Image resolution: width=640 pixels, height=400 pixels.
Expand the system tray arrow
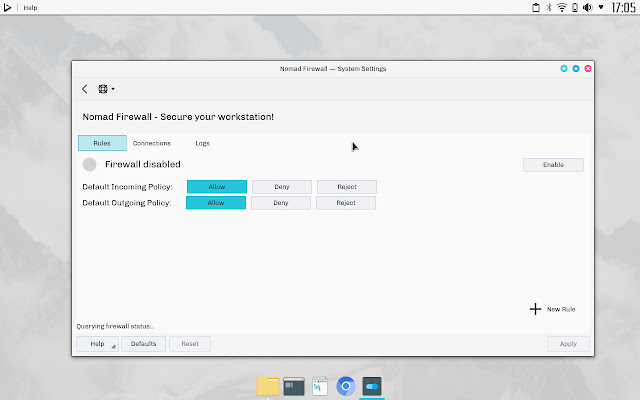click(x=601, y=7)
